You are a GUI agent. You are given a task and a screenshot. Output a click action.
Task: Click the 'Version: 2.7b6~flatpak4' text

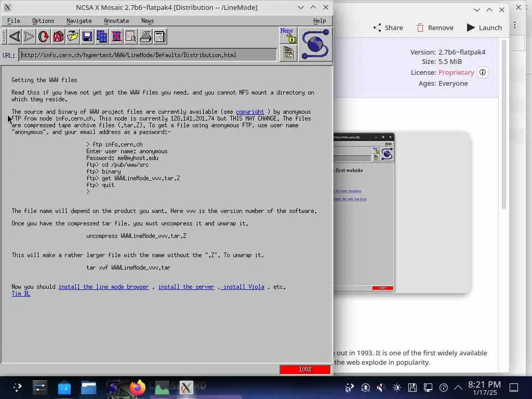447,52
